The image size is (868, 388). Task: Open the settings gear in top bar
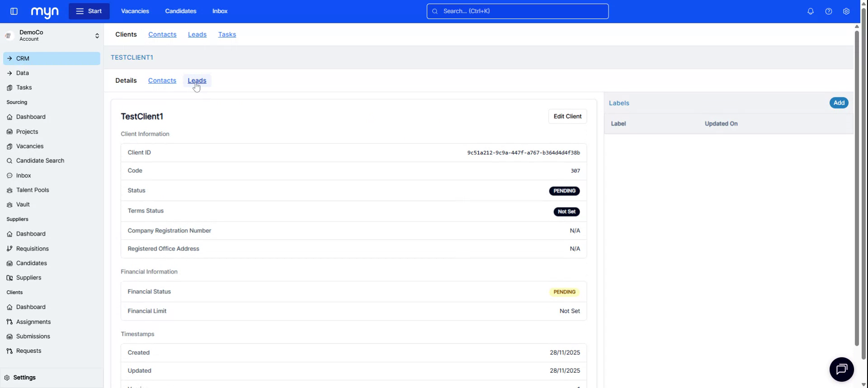[846, 11]
